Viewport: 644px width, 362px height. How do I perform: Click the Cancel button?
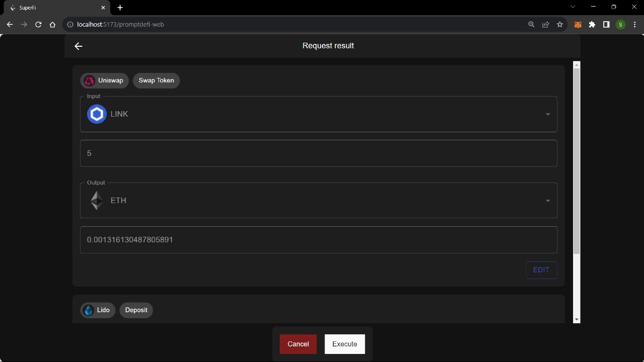click(298, 344)
